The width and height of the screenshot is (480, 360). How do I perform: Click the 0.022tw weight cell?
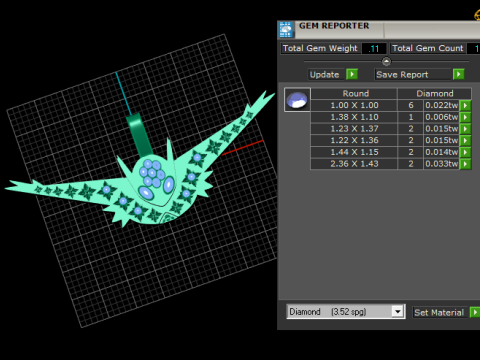[x=441, y=105]
